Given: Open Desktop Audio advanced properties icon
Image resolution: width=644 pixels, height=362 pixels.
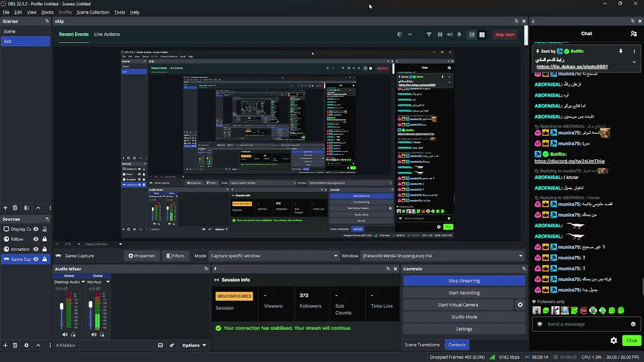Looking at the screenshot, I should [73, 335].
